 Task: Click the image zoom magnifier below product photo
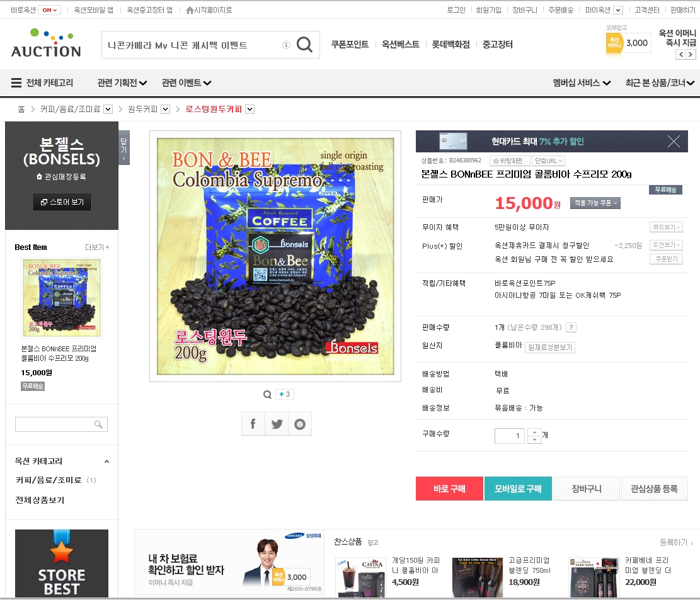pyautogui.click(x=267, y=394)
